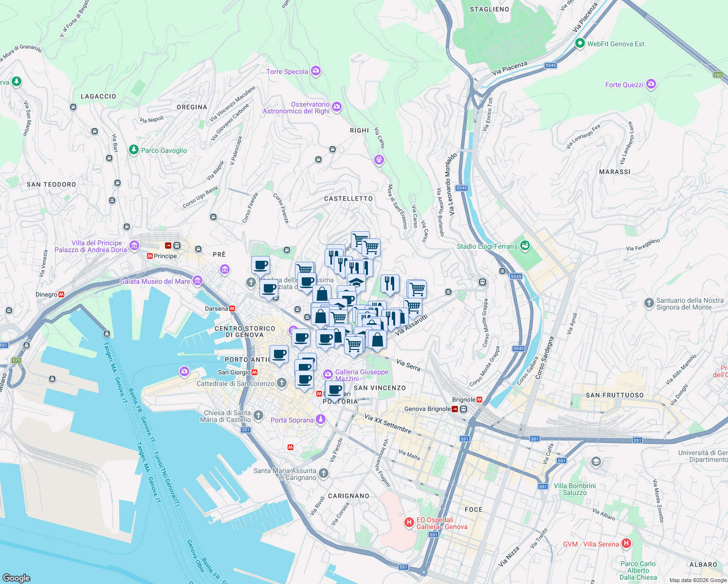Select the FOCE district label
Image resolution: width=728 pixels, height=584 pixels.
[x=473, y=510]
